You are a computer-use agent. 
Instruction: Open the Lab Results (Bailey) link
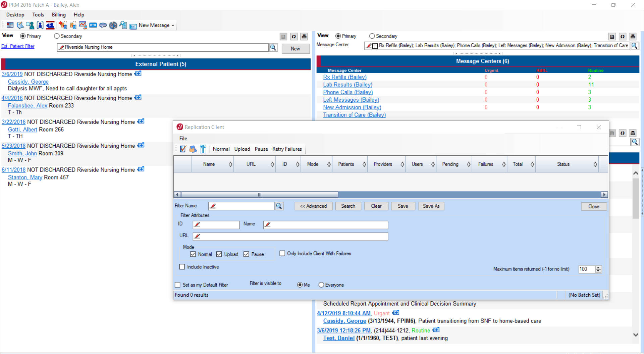[x=347, y=85]
